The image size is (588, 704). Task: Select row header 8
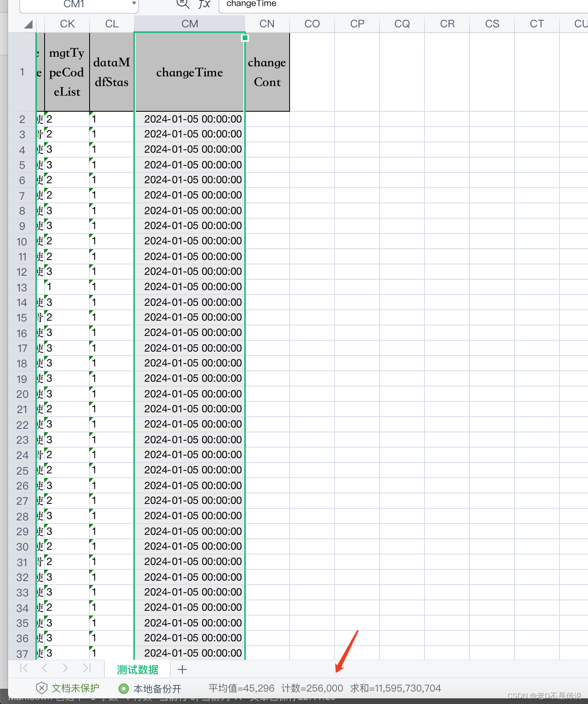pyautogui.click(x=22, y=211)
